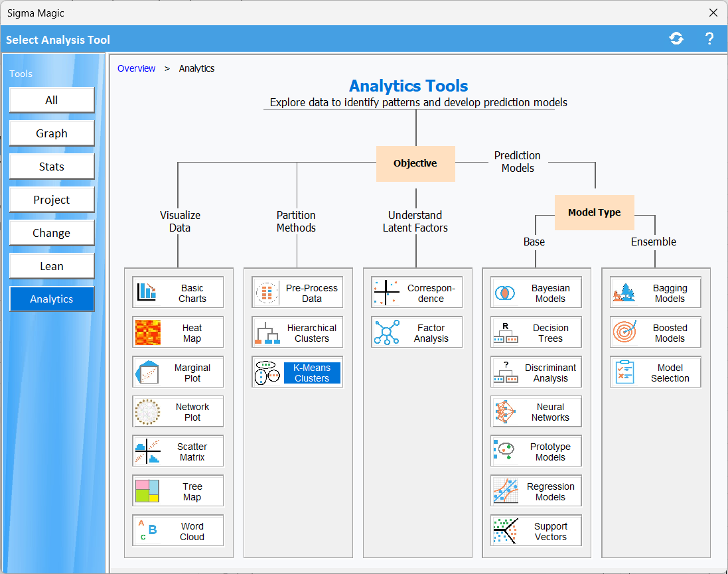Open the Bayesian Models icon
This screenshot has height=574, width=728.
point(506,293)
